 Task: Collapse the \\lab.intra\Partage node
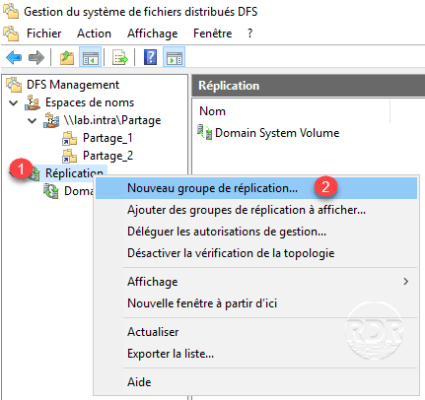pyautogui.click(x=32, y=120)
